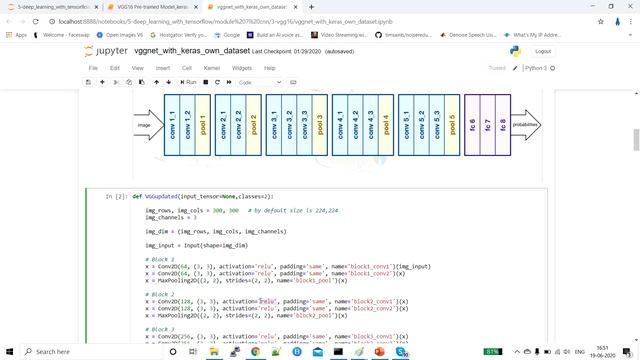This screenshot has width=640, height=360.
Task: Click the Logout button
Action: click(x=543, y=51)
